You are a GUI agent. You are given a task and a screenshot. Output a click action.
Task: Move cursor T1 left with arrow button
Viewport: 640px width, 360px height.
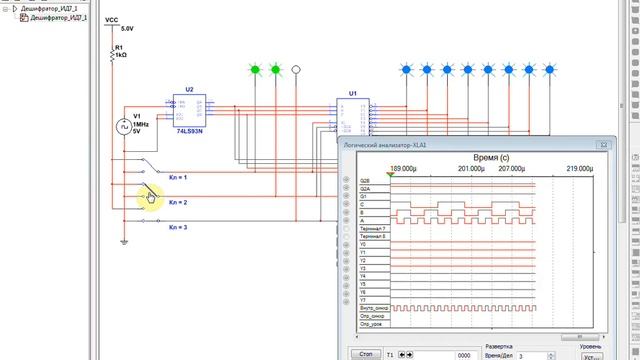pos(402,355)
